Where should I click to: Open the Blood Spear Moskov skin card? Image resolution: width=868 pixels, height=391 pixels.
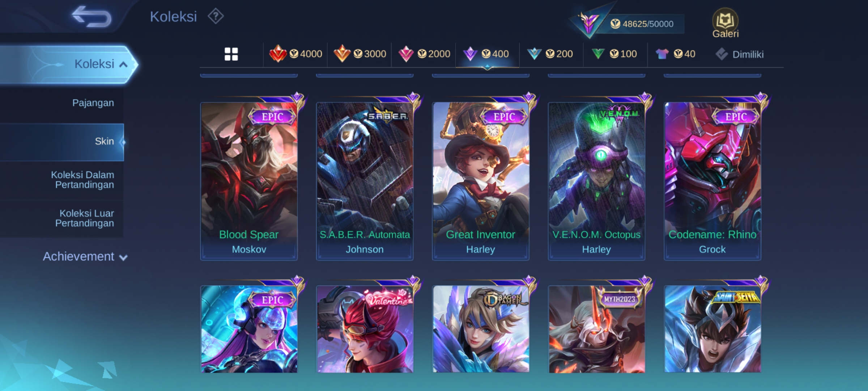click(249, 181)
